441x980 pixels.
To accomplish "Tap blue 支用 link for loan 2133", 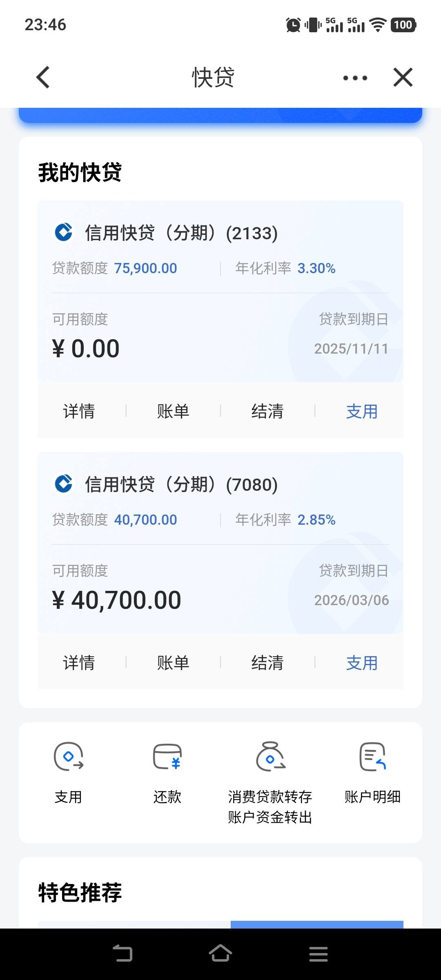I will pyautogui.click(x=362, y=411).
